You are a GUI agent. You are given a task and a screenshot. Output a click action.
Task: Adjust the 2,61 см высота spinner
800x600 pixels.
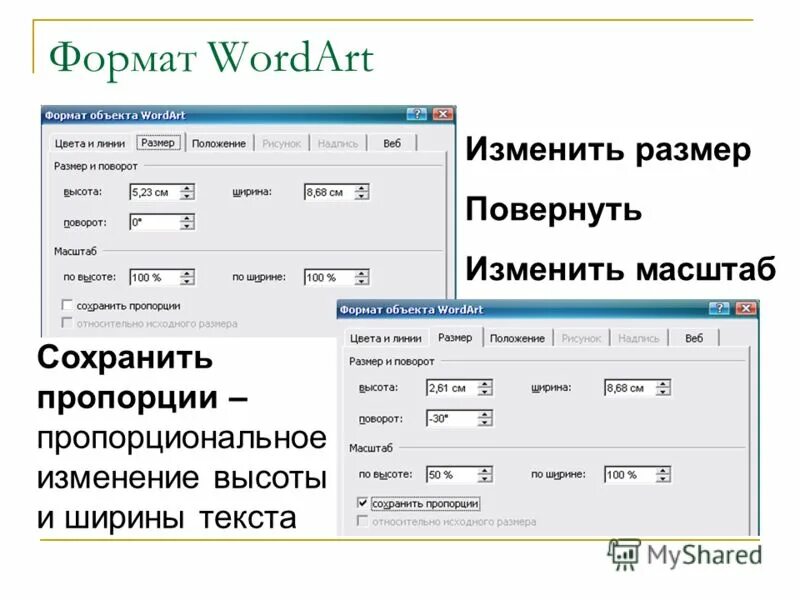point(485,388)
